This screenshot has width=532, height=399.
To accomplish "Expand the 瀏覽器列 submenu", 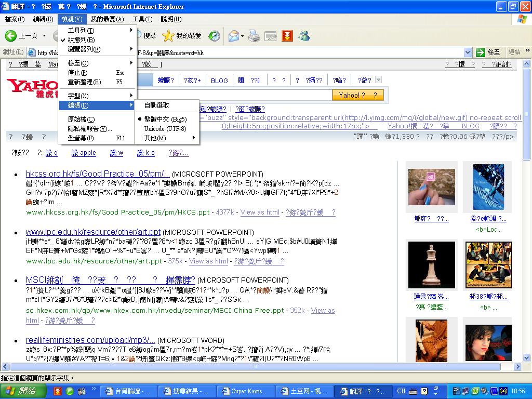I will [97, 49].
